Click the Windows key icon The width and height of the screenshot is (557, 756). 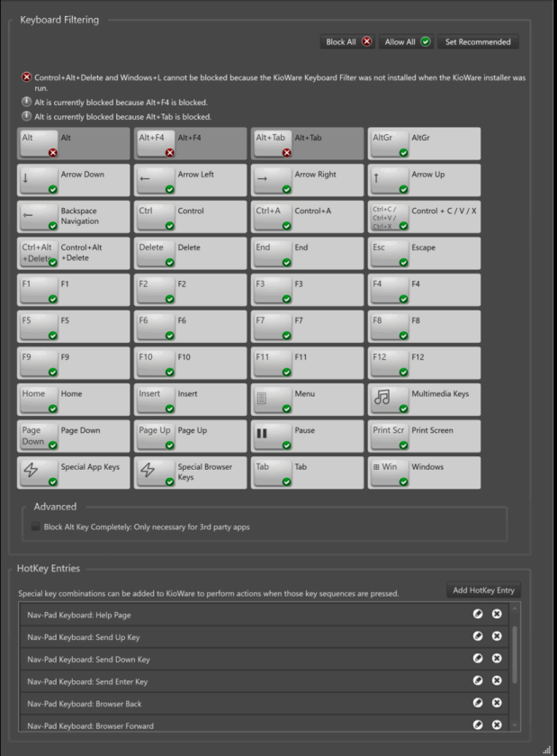pyautogui.click(x=389, y=473)
